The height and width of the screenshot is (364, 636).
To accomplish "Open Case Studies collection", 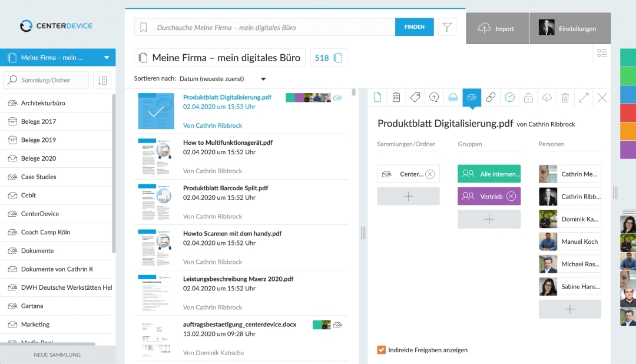I will (56, 177).
